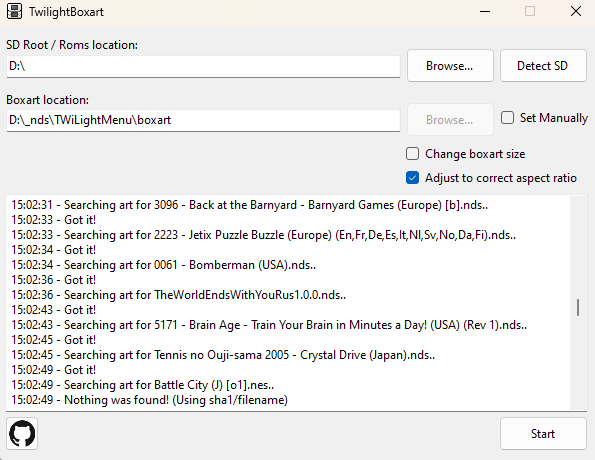Minimize the TwilightBoxart window

click(485, 11)
